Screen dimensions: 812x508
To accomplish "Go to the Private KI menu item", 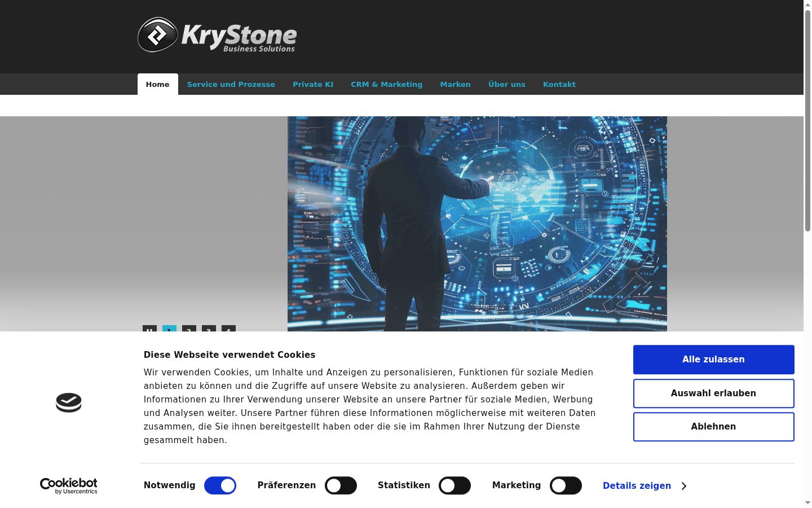I will pos(313,84).
